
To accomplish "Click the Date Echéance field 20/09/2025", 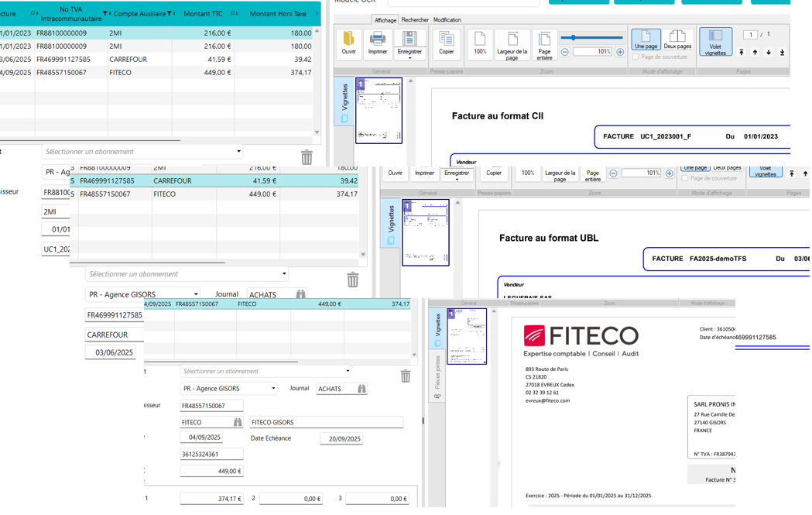I will pyautogui.click(x=341, y=439).
